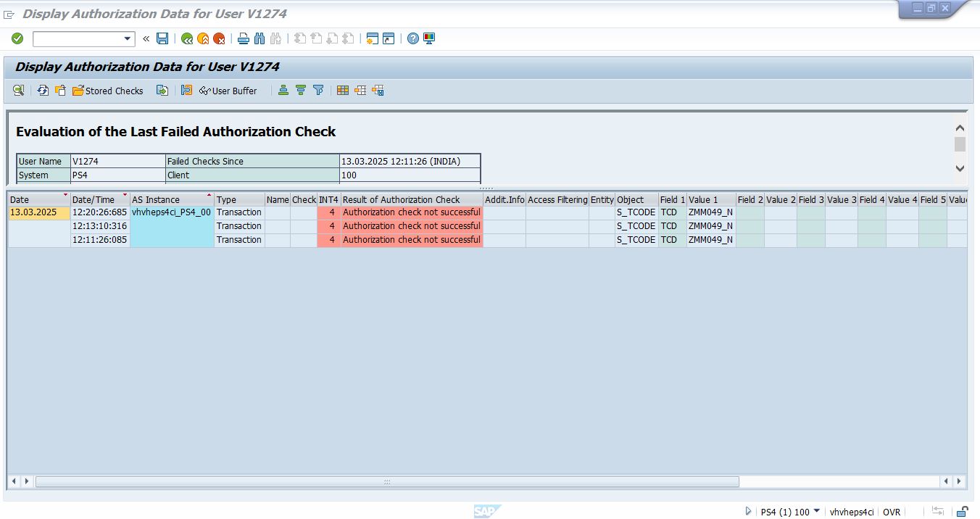Open Help via the question mark icon

coord(412,38)
